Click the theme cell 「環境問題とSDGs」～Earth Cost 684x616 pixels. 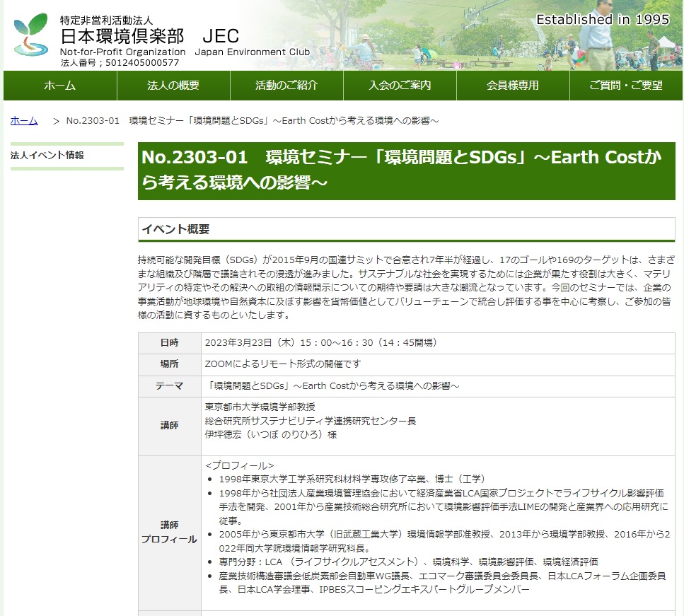tap(438, 386)
